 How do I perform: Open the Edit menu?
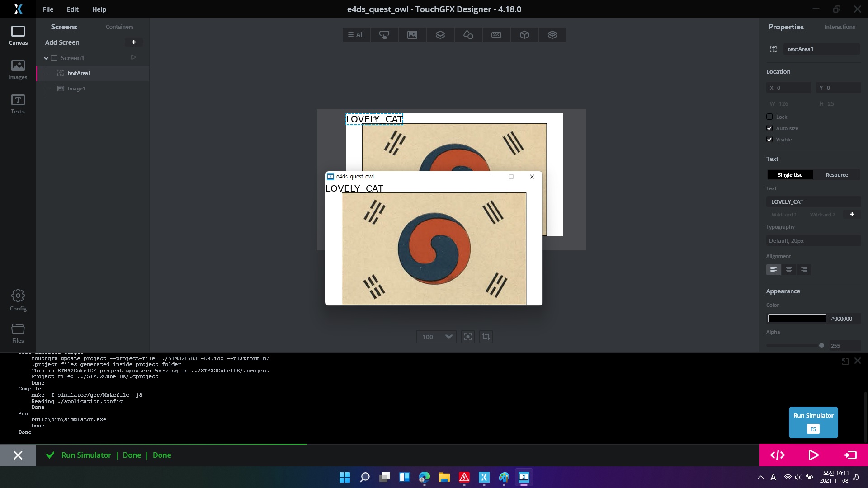click(x=73, y=9)
